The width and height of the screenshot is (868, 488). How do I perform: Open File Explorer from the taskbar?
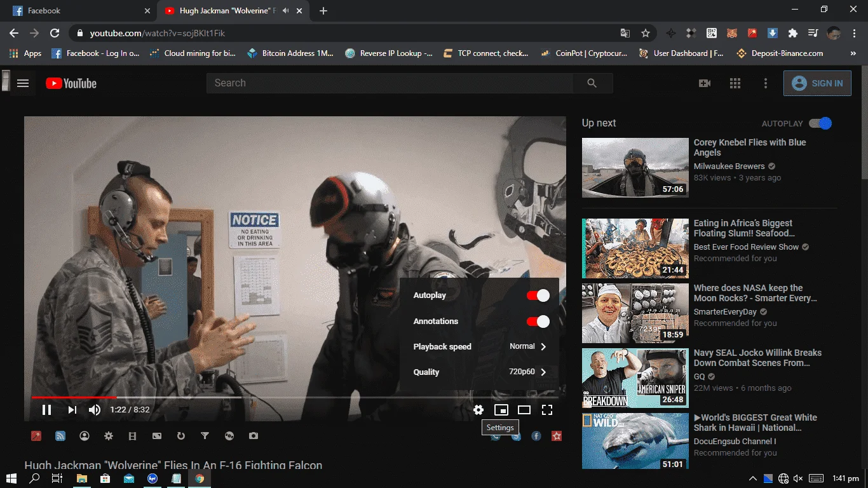[x=82, y=478]
